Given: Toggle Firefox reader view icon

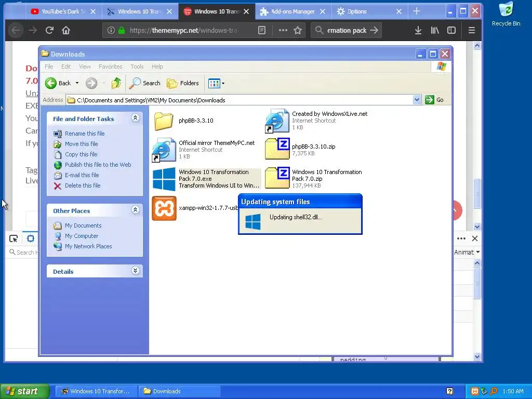Looking at the screenshot, I should tap(262, 30).
